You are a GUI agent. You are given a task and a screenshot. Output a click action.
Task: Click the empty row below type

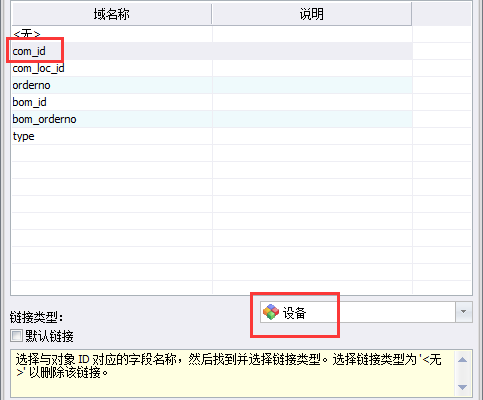212,153
